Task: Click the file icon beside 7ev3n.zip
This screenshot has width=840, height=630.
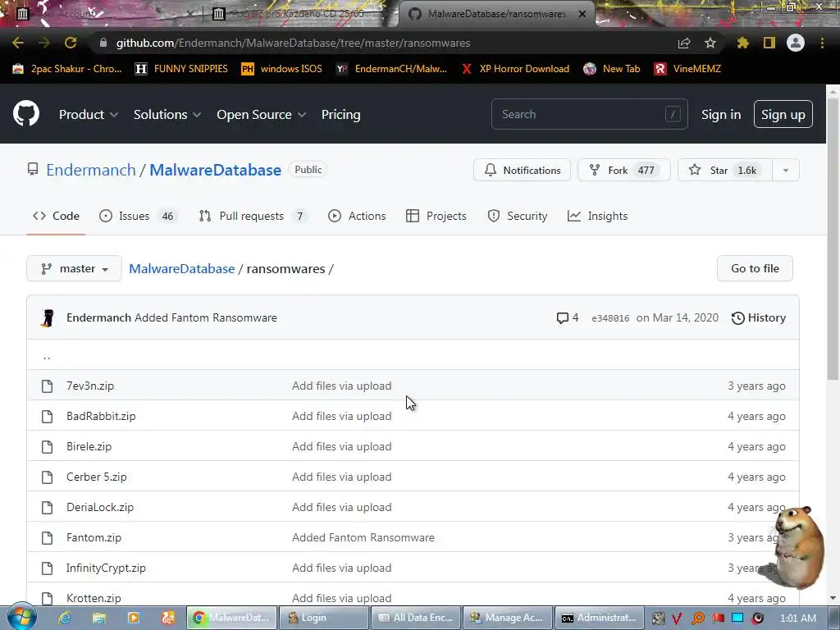Action: pyautogui.click(x=47, y=386)
